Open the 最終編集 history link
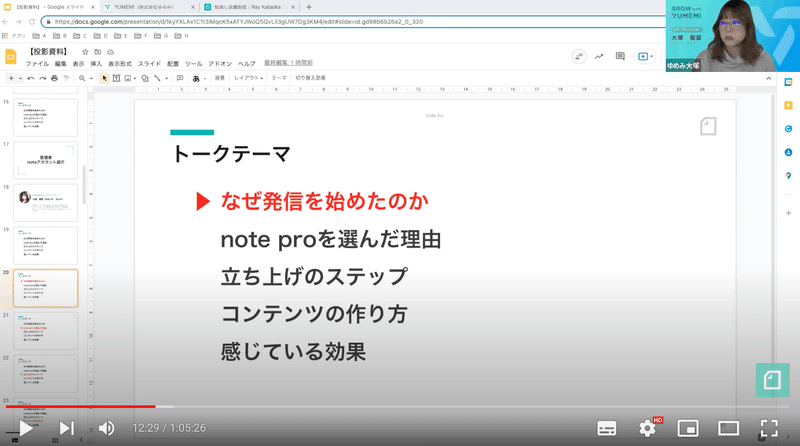The width and height of the screenshot is (800, 446). [288, 63]
